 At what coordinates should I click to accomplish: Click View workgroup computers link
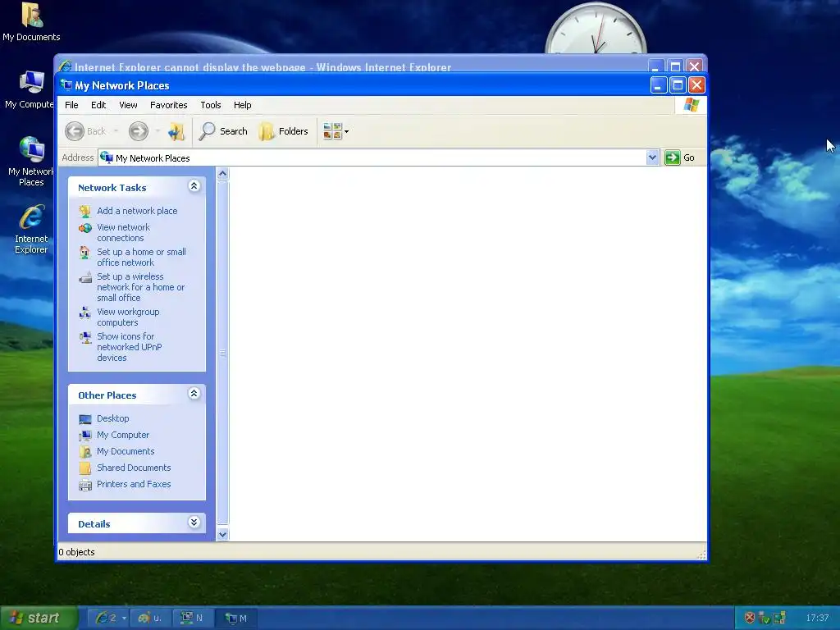[128, 317]
